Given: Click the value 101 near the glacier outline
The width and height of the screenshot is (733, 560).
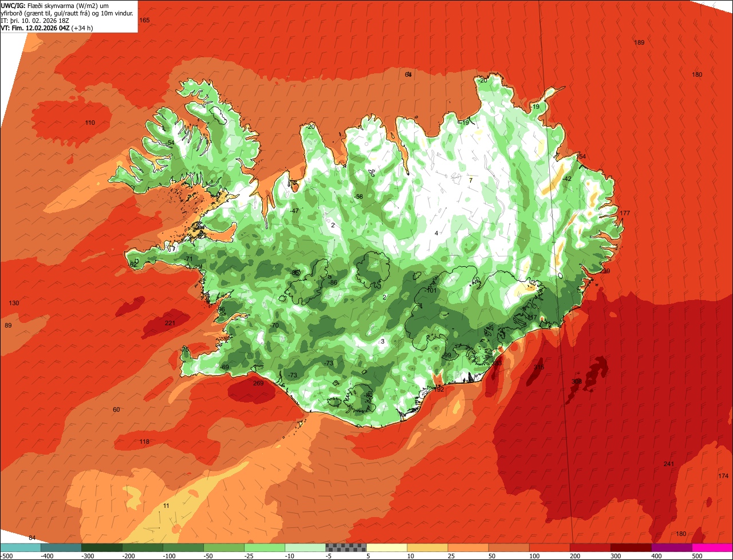Looking at the screenshot, I should 431,290.
